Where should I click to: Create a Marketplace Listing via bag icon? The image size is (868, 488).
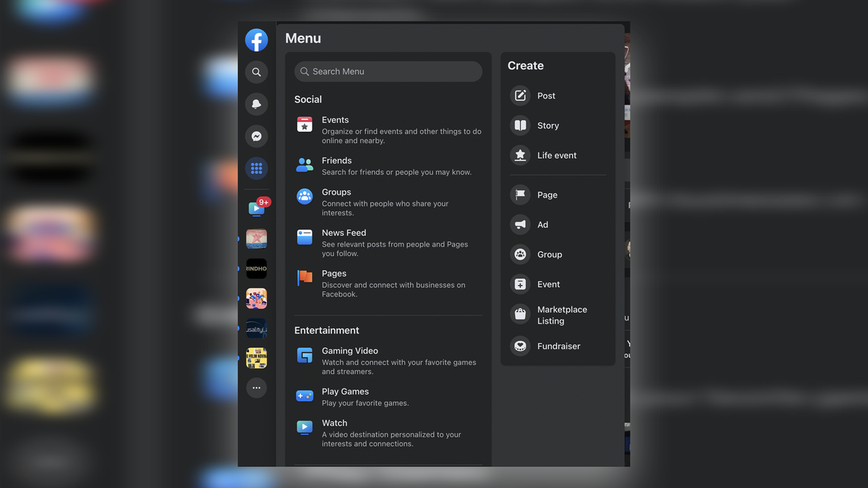(x=520, y=314)
